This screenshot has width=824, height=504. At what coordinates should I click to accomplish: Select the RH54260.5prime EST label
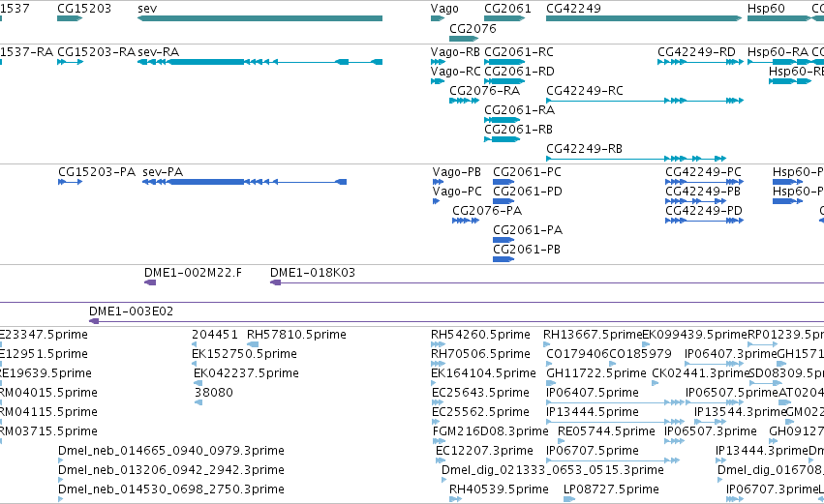pos(481,335)
